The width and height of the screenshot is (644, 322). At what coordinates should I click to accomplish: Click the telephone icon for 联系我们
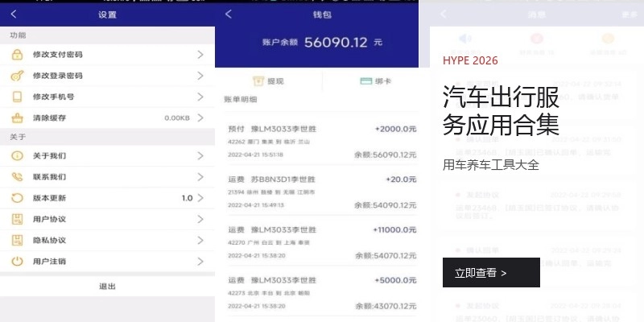point(17,177)
